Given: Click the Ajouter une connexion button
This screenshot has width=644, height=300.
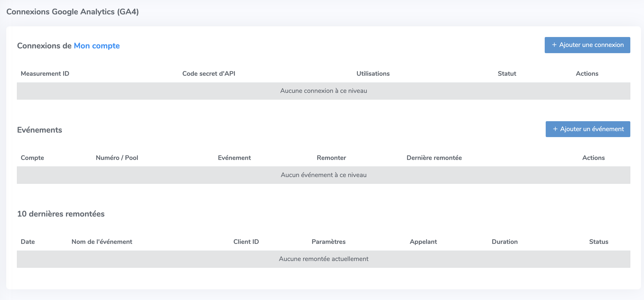Looking at the screenshot, I should click(587, 45).
